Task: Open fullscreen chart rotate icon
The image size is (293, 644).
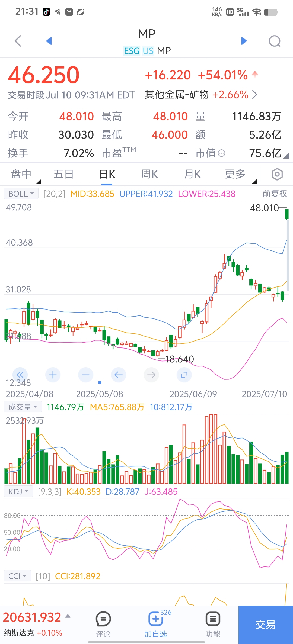Action: tap(184, 375)
